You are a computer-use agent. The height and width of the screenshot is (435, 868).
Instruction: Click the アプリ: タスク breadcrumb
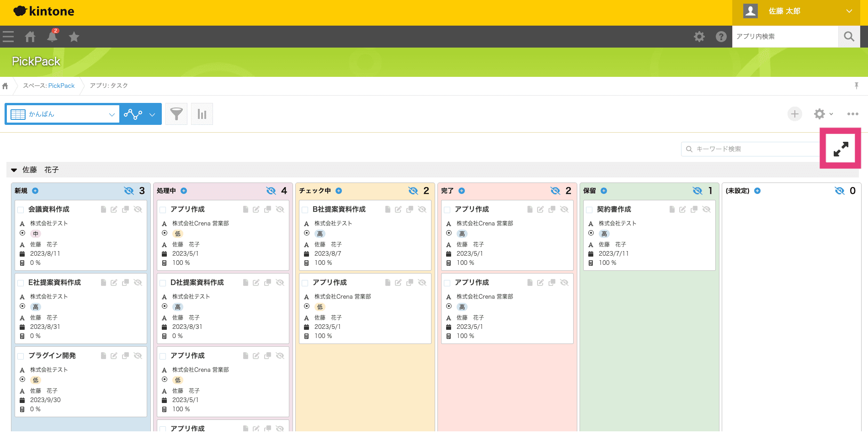pos(109,86)
